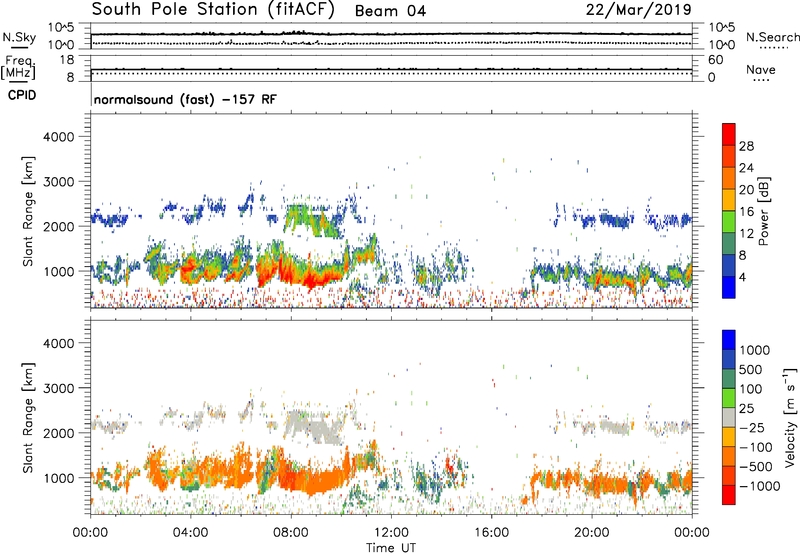Click the "3000" range tick of the velocity panel
The width and height of the screenshot is (800, 554).
coord(58,388)
